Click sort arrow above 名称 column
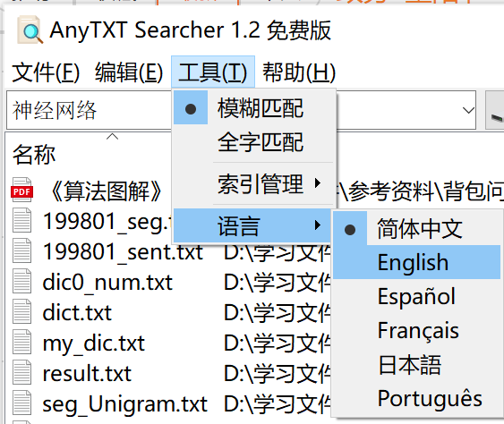The image size is (504, 424). [x=112, y=137]
